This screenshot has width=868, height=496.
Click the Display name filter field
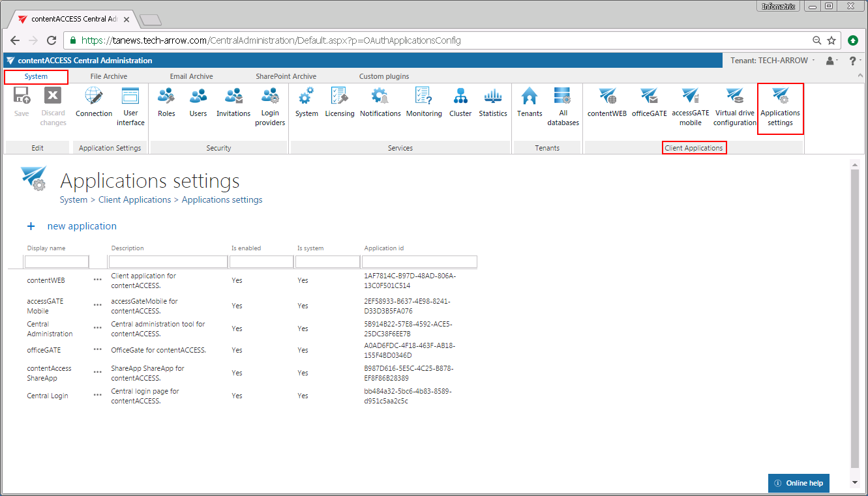pos(57,261)
